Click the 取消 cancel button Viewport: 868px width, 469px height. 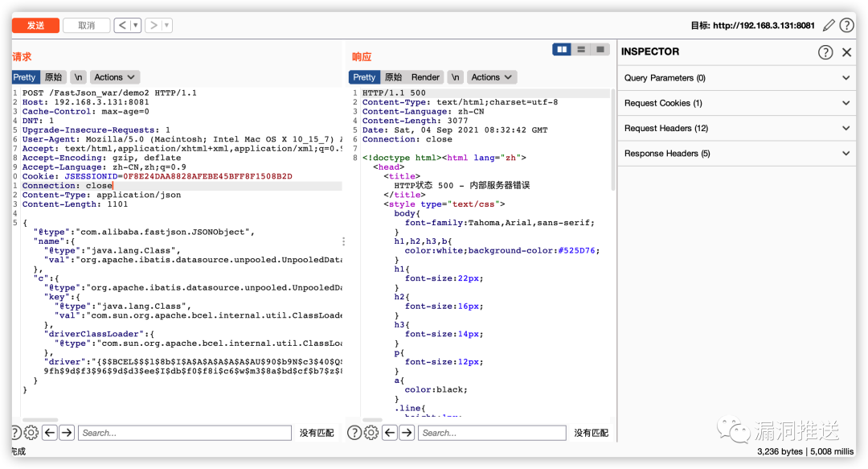tap(86, 26)
